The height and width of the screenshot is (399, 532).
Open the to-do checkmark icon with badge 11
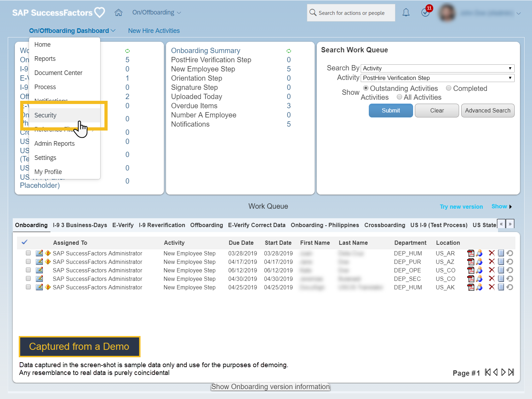click(426, 12)
